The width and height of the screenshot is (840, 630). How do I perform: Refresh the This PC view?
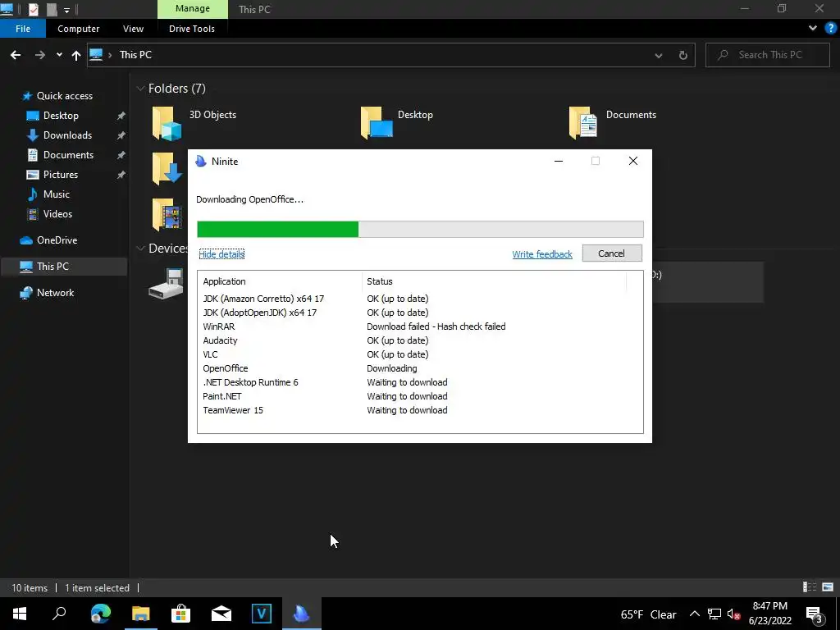click(683, 55)
